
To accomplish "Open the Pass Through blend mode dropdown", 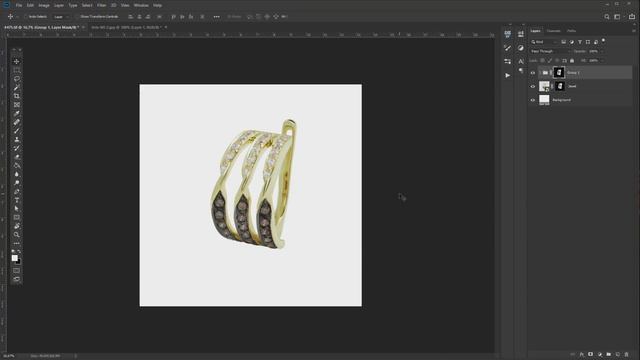I will (549, 51).
